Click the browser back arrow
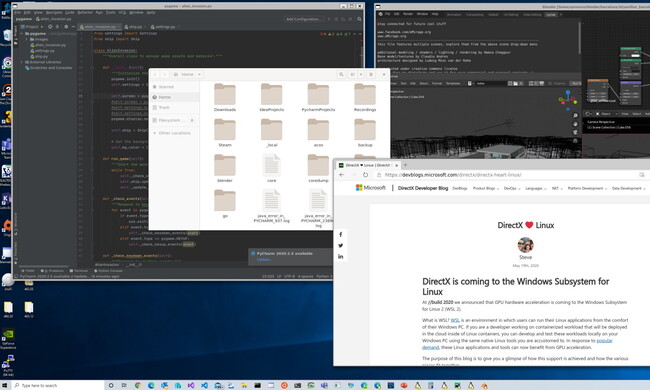 (x=342, y=175)
